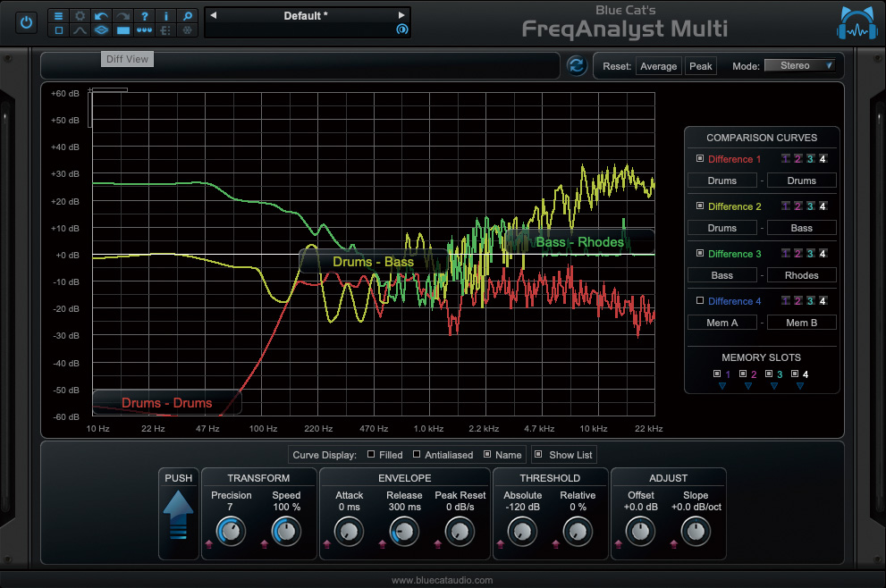
Task: Expand memory slot 1 triangle arrow
Action: (722, 386)
